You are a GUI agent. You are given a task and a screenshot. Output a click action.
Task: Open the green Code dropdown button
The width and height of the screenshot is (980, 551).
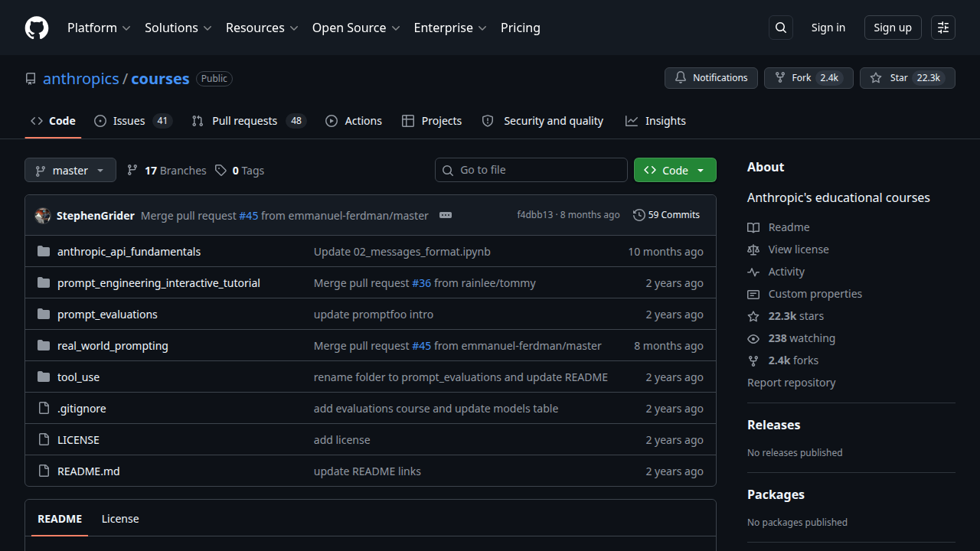point(675,171)
